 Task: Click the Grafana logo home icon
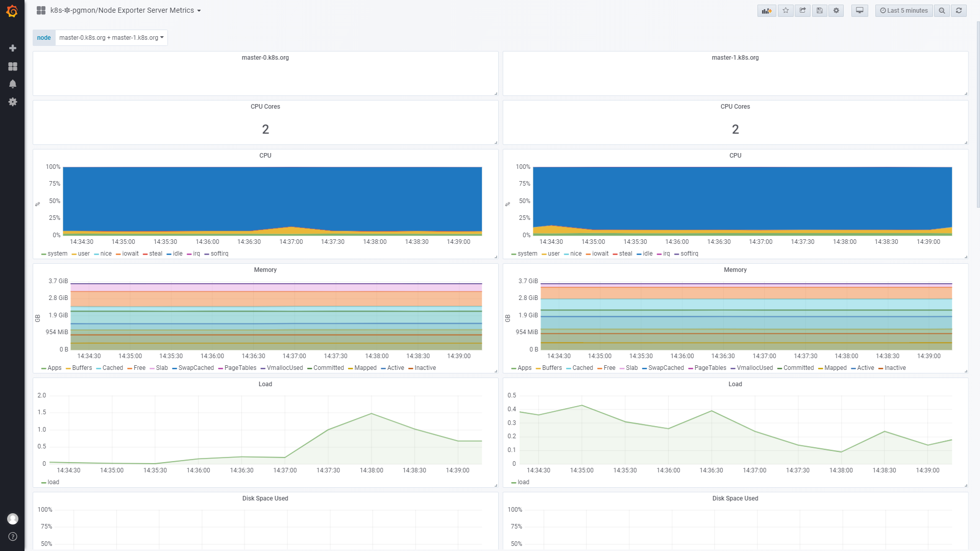pos(12,11)
